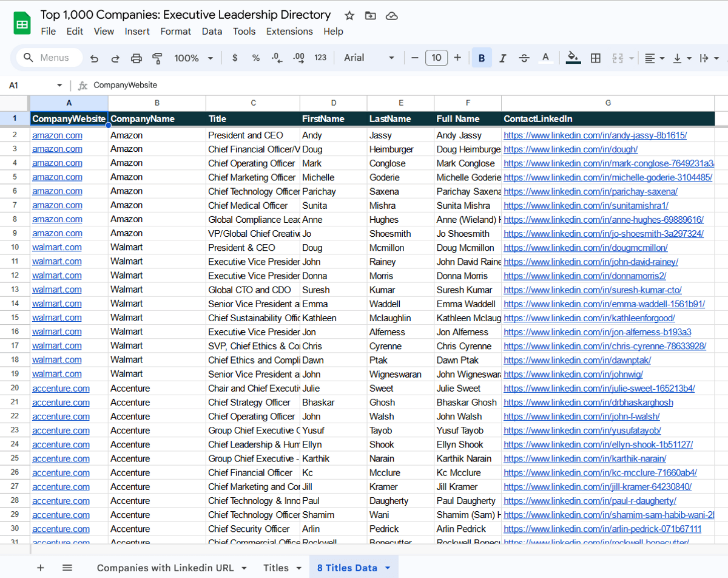This screenshot has height=578, width=728.
Task: Star this spreadsheet document
Action: click(349, 16)
